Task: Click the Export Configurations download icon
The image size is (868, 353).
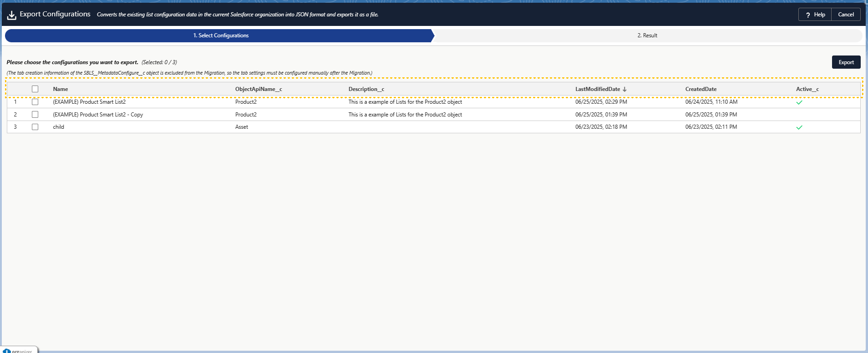Action: (x=11, y=15)
